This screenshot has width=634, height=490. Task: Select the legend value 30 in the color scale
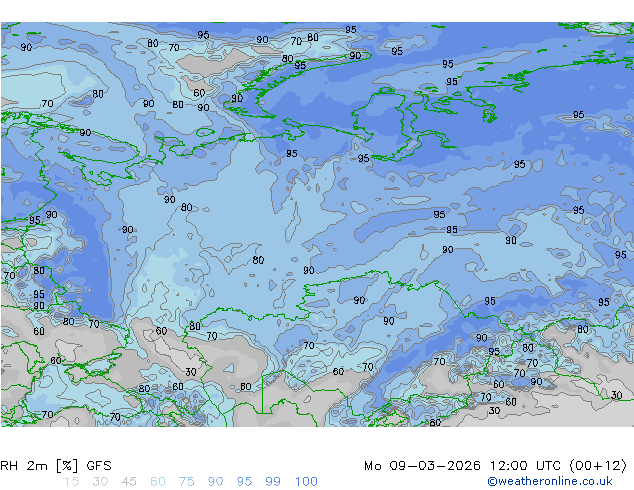[x=100, y=482]
